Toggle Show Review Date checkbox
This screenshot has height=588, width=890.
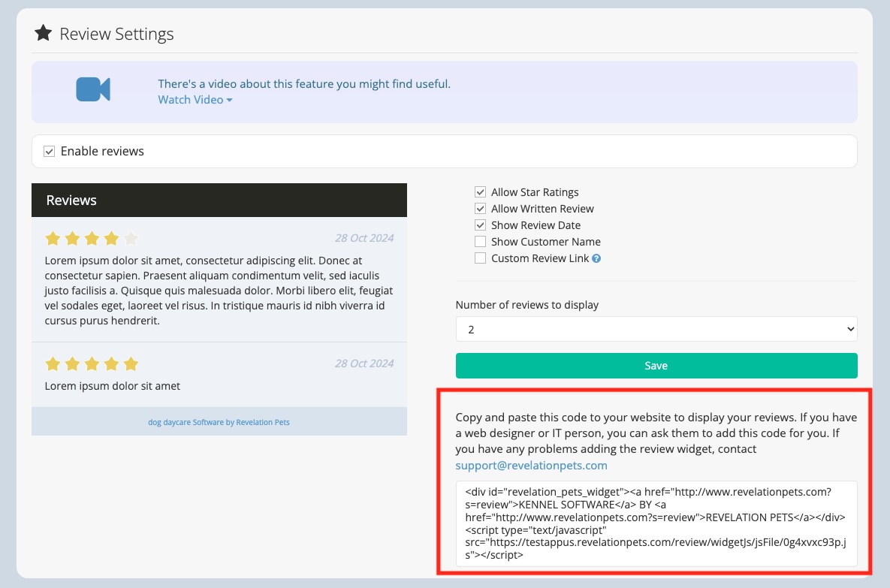tap(480, 225)
